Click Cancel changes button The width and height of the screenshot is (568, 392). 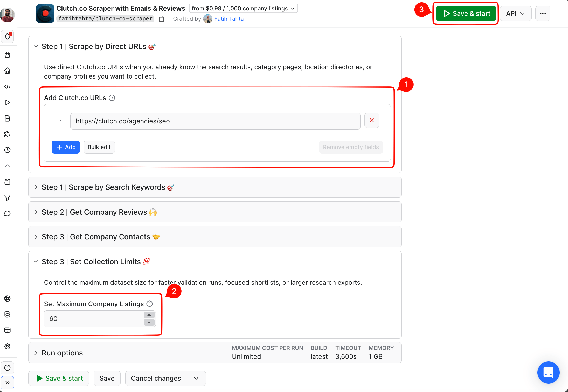(156, 378)
